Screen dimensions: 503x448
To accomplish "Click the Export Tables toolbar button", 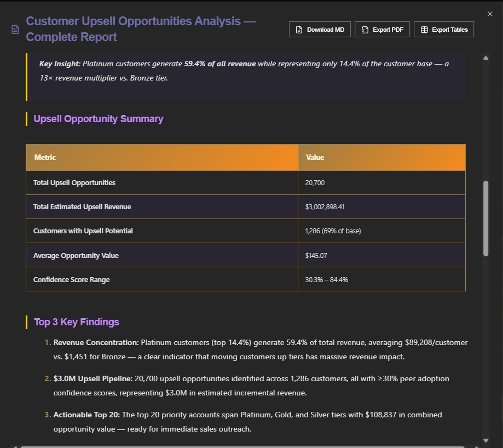I will pyautogui.click(x=444, y=29).
